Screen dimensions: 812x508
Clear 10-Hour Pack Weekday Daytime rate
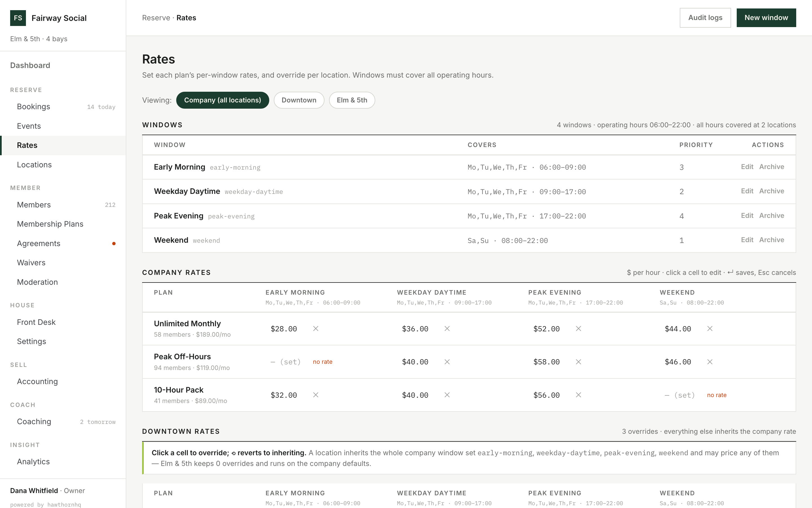447,395
